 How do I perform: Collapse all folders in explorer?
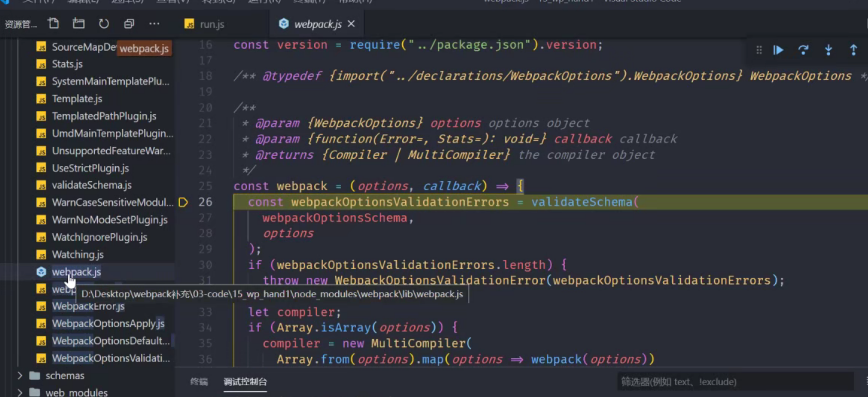pyautogui.click(x=129, y=23)
